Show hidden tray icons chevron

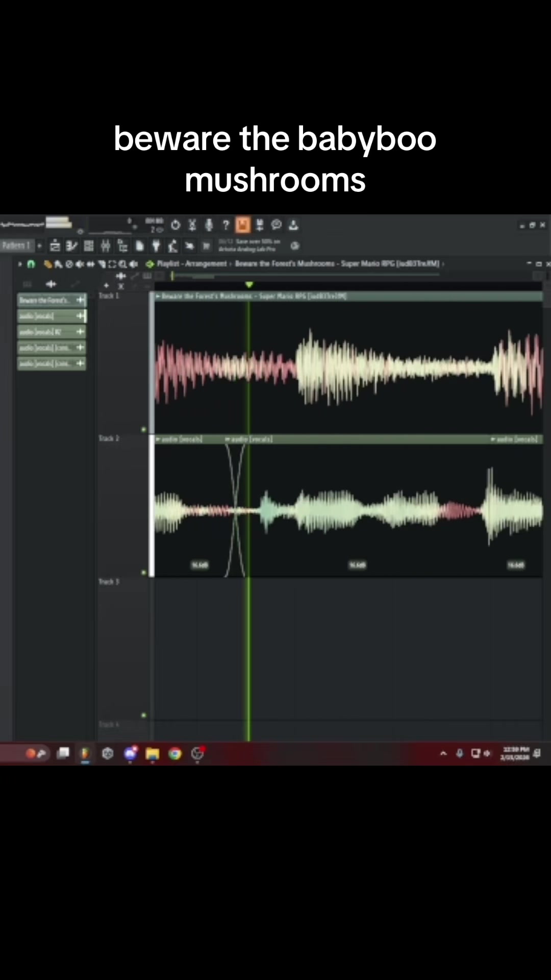(x=443, y=753)
